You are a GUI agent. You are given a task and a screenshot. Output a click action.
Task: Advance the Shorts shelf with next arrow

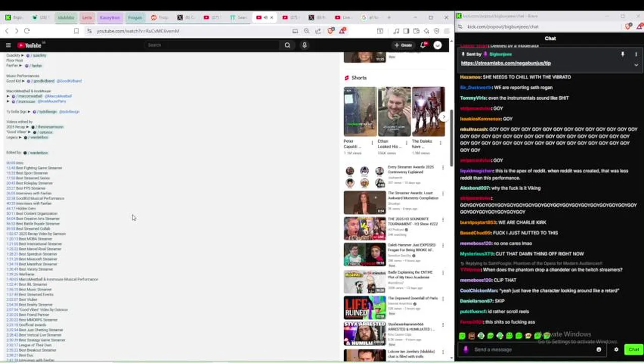pos(443,116)
